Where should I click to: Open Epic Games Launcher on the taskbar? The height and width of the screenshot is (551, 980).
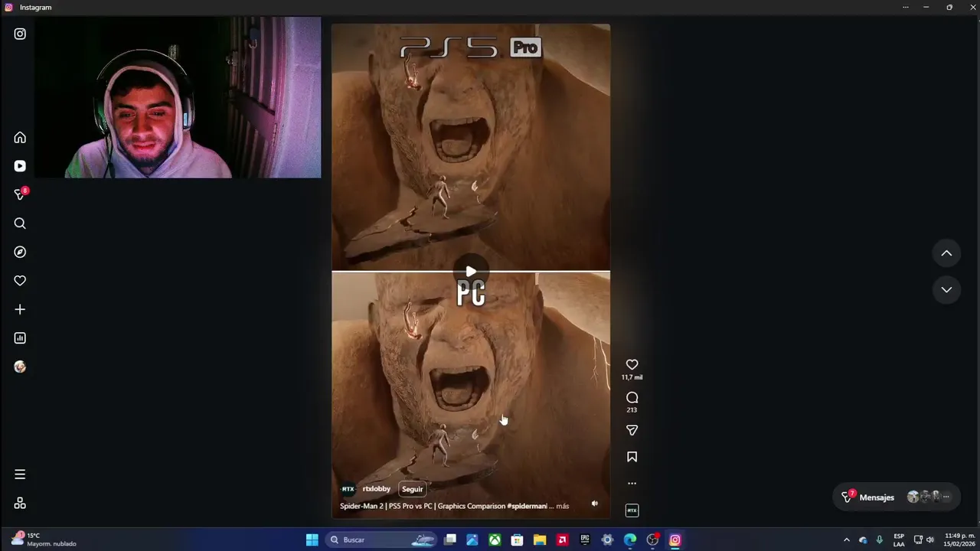585,540
